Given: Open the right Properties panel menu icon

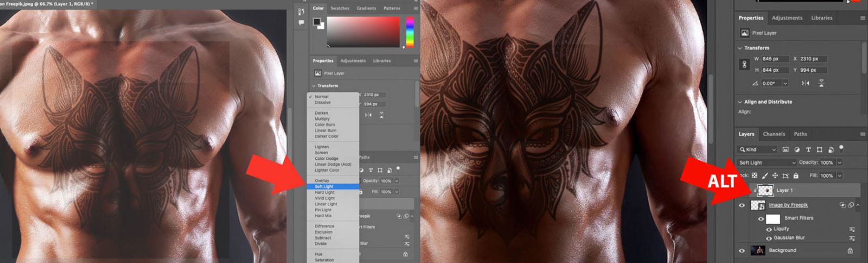Looking at the screenshot, I should click(863, 18).
